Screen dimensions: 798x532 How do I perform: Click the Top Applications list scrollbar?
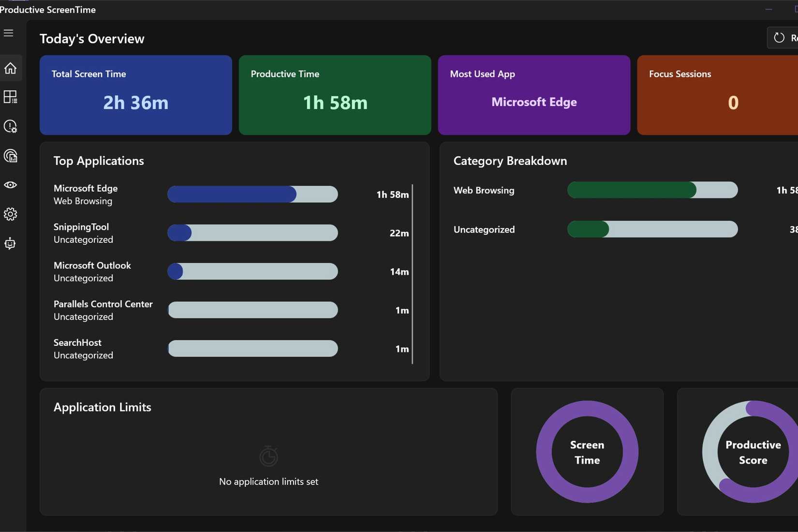[x=412, y=274]
